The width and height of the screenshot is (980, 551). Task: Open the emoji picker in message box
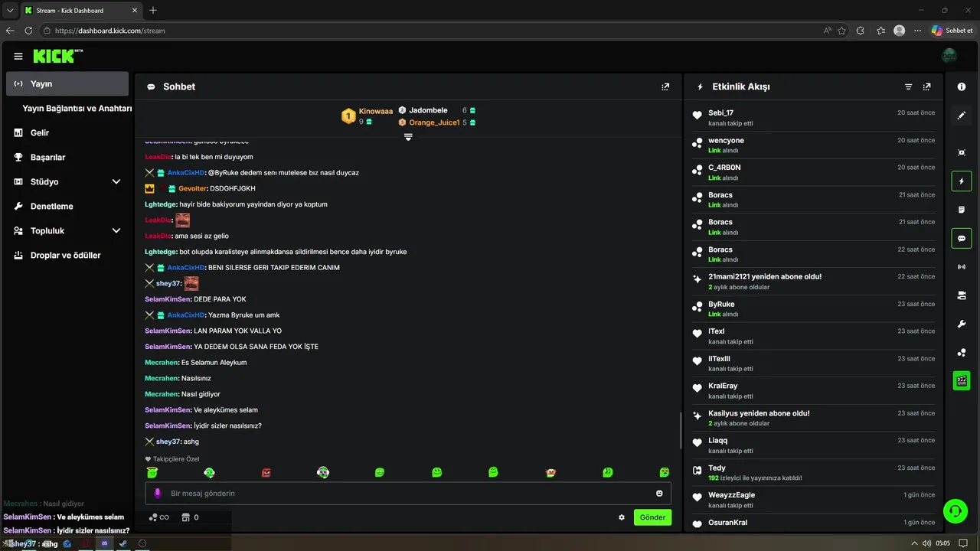pos(659,493)
